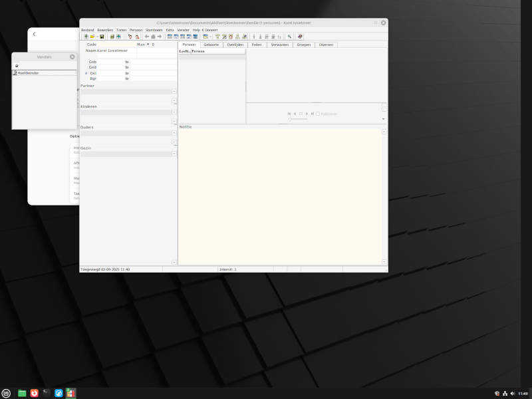Select the undo icon in the toolbar

[x=130, y=37]
